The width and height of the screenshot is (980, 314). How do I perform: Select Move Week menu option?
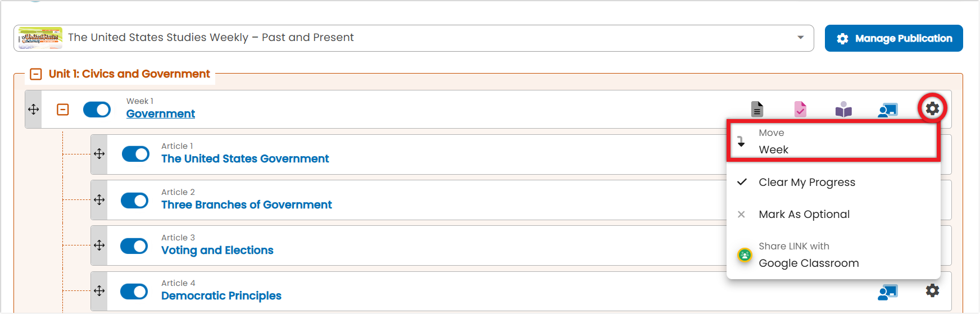coord(833,141)
